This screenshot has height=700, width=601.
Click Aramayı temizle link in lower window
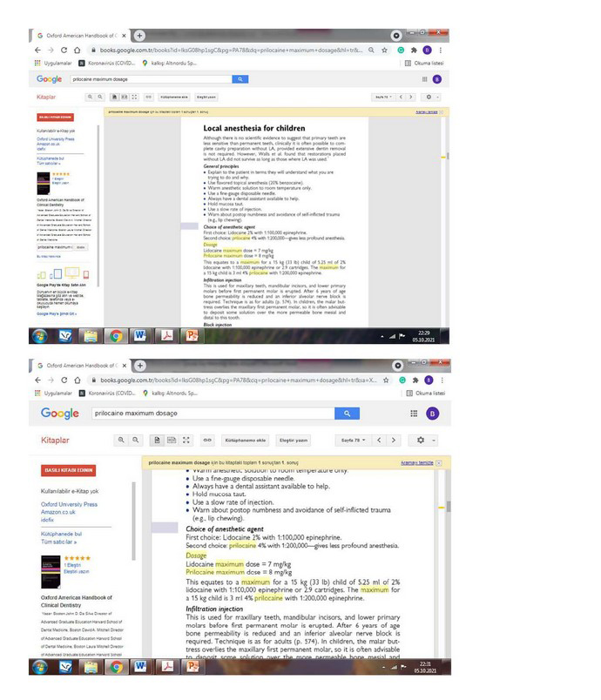coord(417,462)
